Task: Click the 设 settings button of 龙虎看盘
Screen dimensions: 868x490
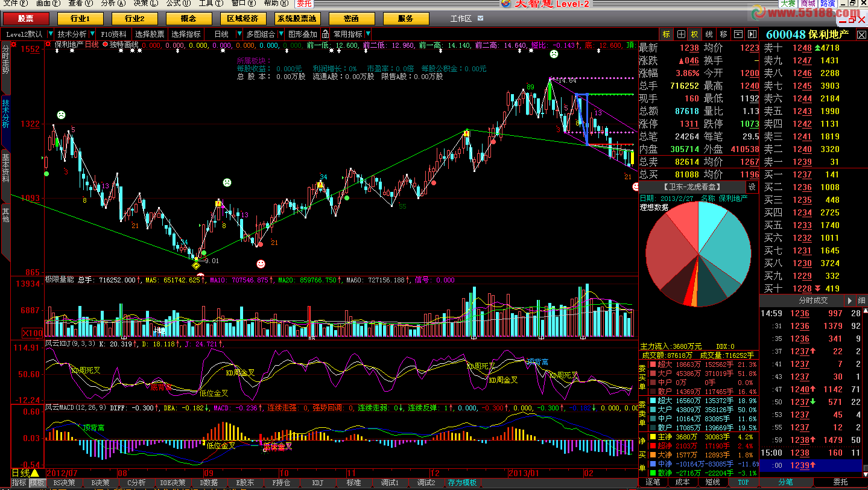Action: click(752, 186)
